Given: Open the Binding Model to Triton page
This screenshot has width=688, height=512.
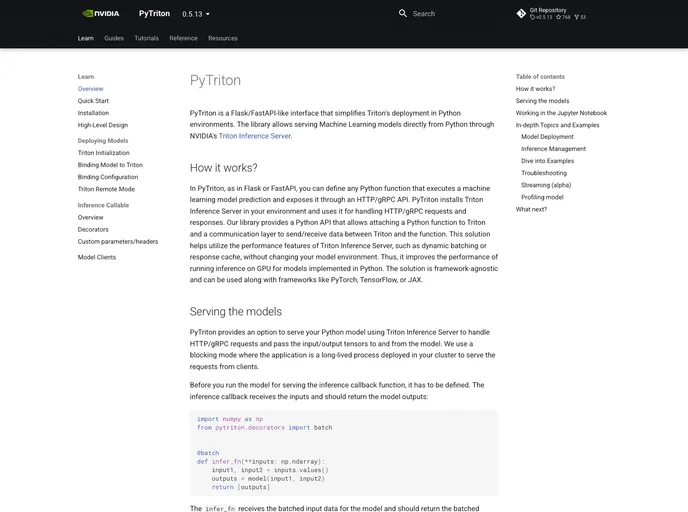Looking at the screenshot, I should coord(110,165).
